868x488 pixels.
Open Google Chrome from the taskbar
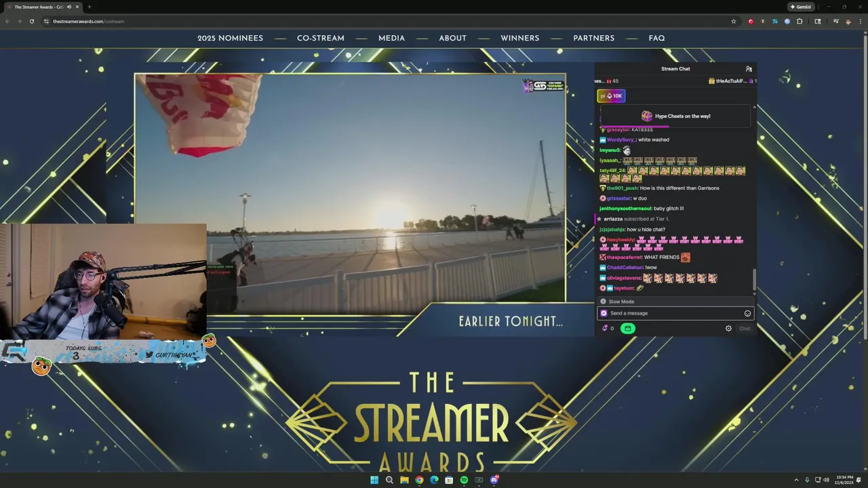click(x=419, y=480)
